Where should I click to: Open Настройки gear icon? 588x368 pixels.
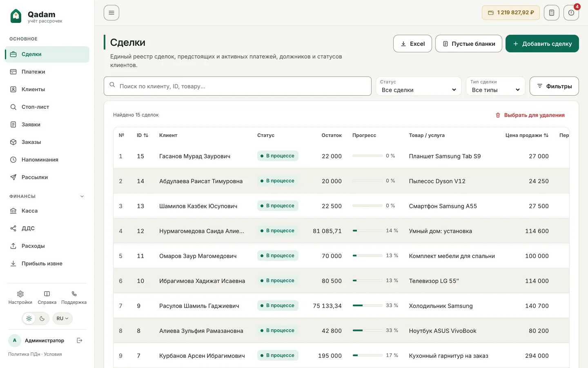20,294
